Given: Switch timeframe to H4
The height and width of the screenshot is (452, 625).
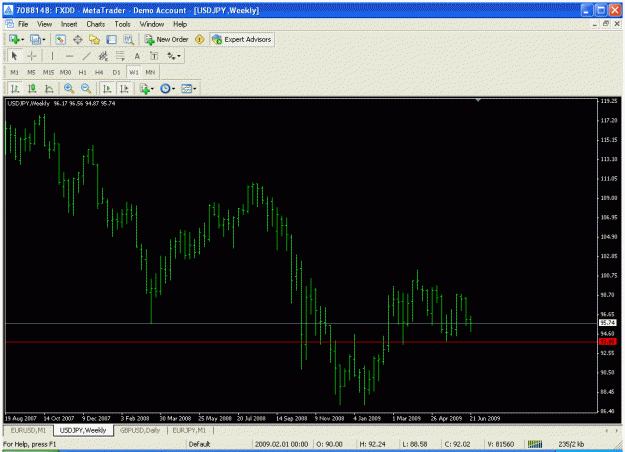Looking at the screenshot, I should pos(99,72).
